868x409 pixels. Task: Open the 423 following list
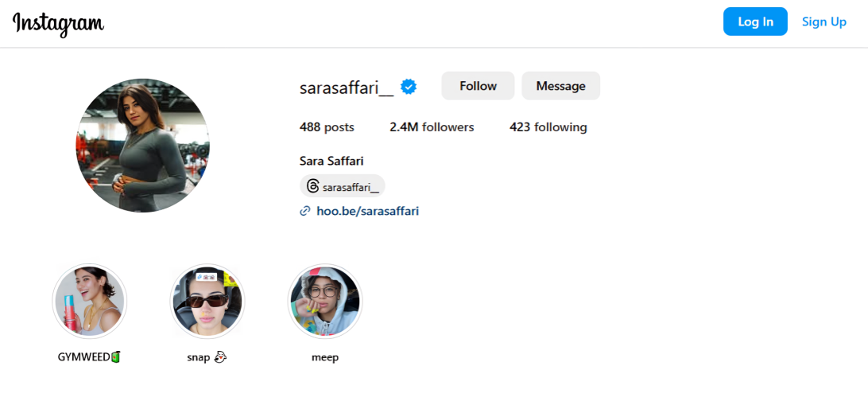pos(548,127)
